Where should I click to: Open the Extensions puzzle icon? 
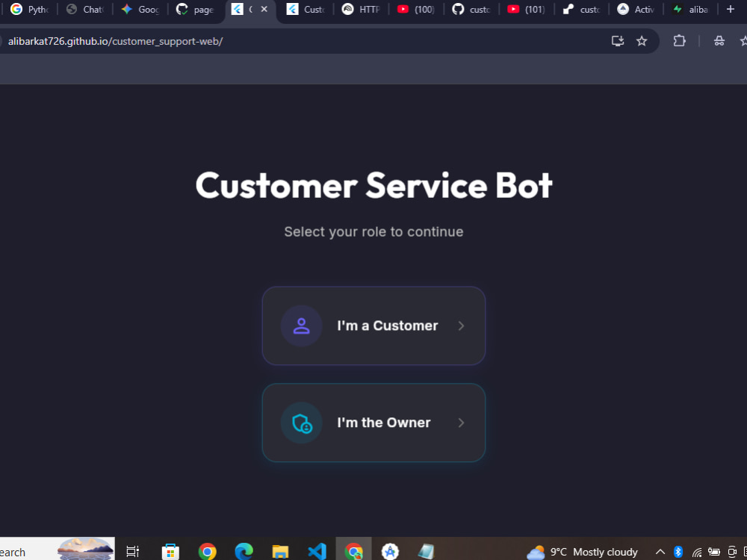click(679, 41)
